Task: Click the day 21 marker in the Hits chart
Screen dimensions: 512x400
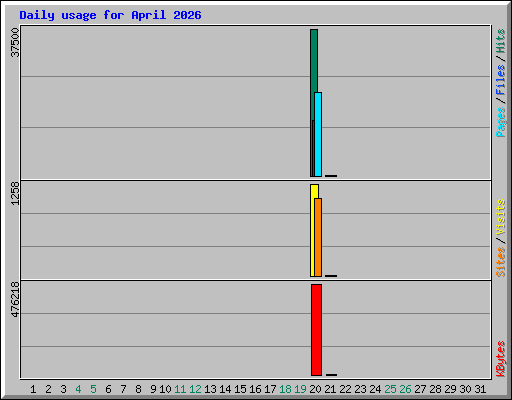Action: point(331,176)
